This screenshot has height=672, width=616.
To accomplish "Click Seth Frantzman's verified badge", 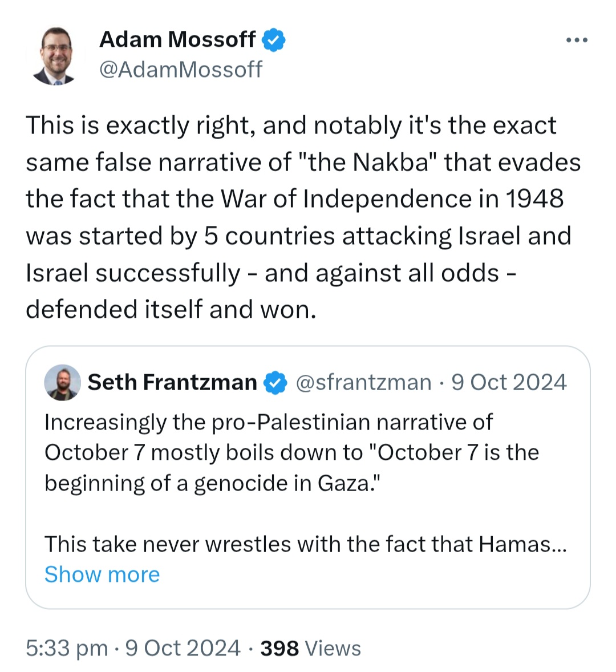I will [275, 382].
